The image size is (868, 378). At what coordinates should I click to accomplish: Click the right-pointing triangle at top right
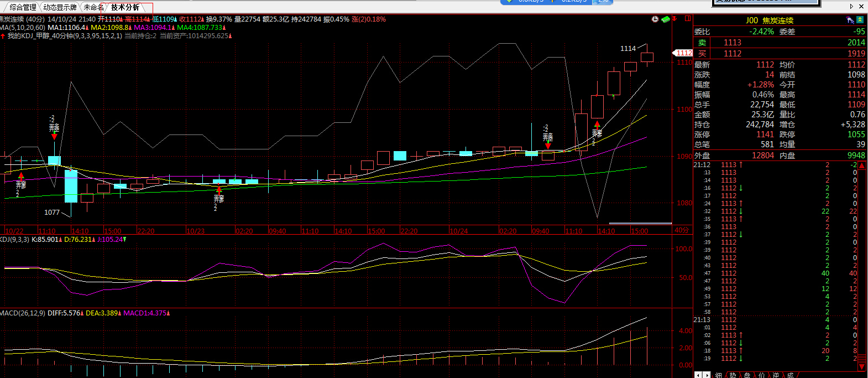[x=852, y=7]
